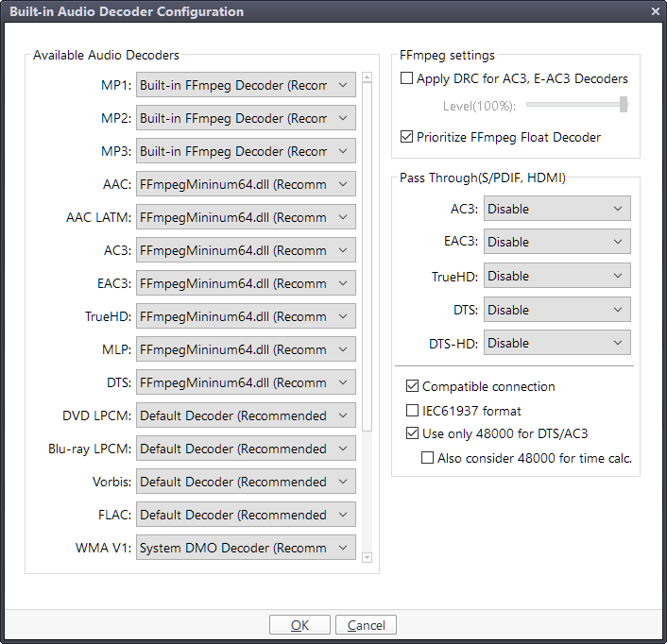Enable IEC61937 format option
This screenshot has height=644, width=667.
[x=413, y=411]
